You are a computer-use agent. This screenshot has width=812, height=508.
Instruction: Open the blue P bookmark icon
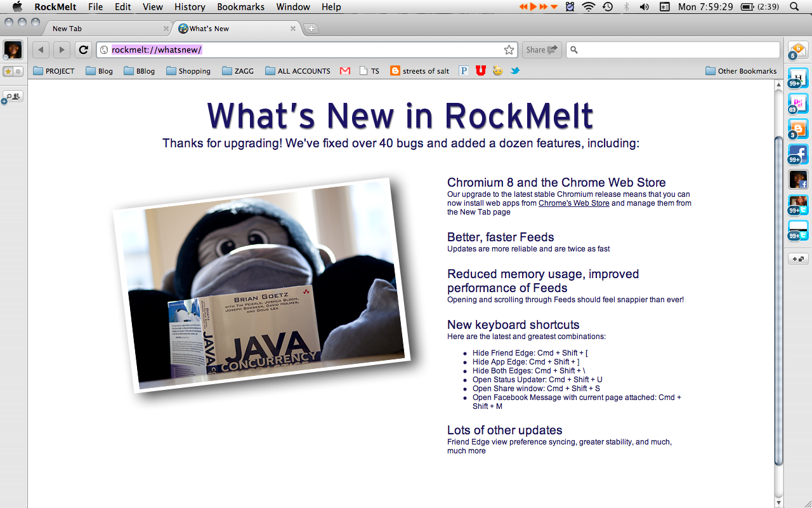pyautogui.click(x=464, y=71)
